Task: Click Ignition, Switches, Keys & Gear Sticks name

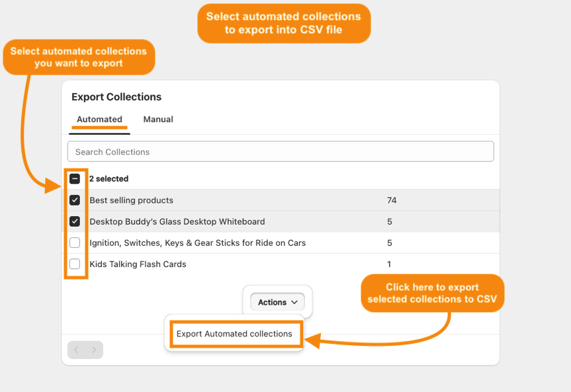Action: (x=198, y=243)
